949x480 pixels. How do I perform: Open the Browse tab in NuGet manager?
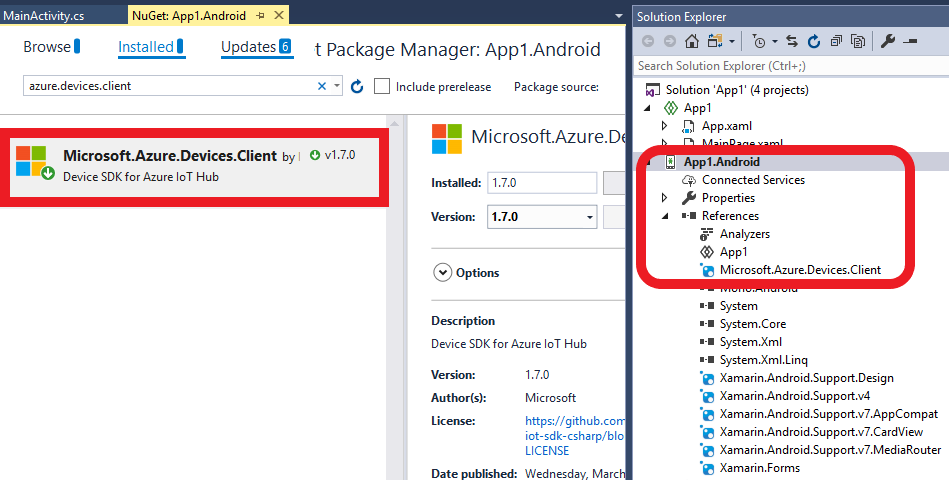coord(51,47)
